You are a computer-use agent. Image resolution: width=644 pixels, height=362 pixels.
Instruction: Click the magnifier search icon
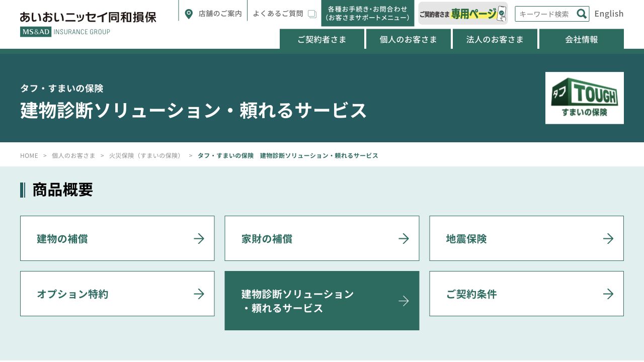pos(582,14)
